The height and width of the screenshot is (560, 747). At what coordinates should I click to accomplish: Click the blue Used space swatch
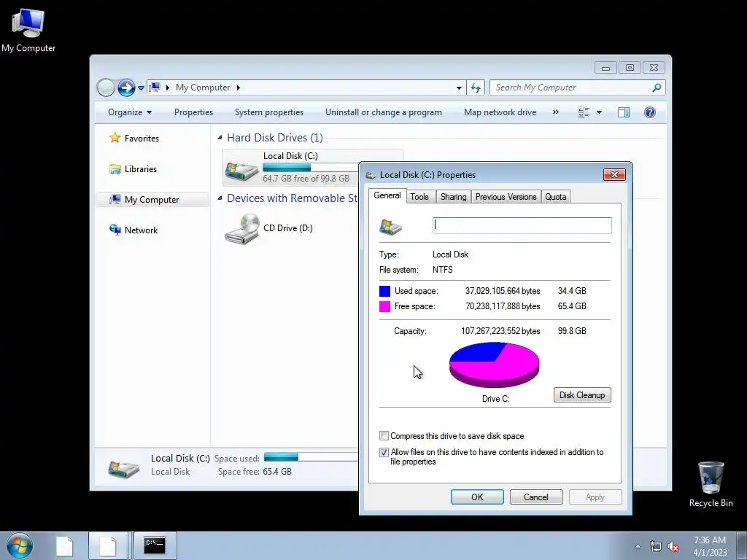click(x=384, y=291)
